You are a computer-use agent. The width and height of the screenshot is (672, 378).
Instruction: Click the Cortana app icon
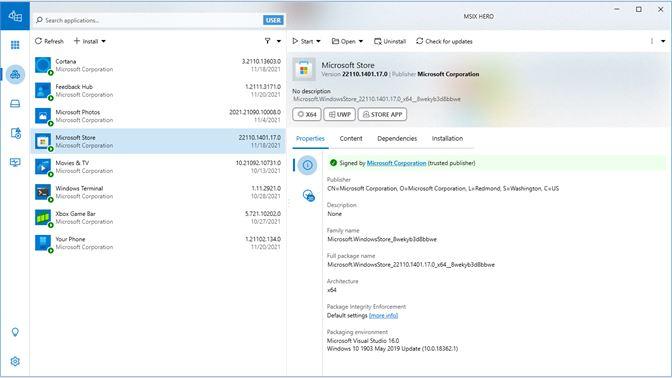point(43,65)
